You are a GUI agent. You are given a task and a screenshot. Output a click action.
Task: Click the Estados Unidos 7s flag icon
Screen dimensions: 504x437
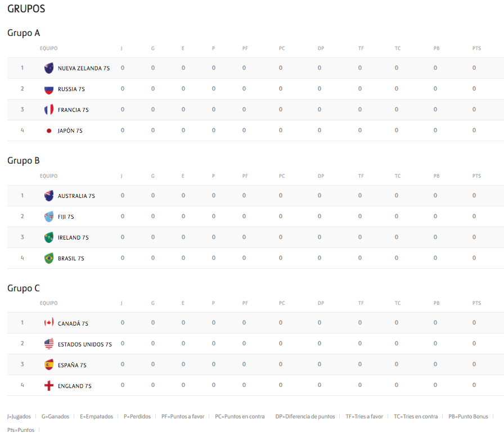click(49, 344)
